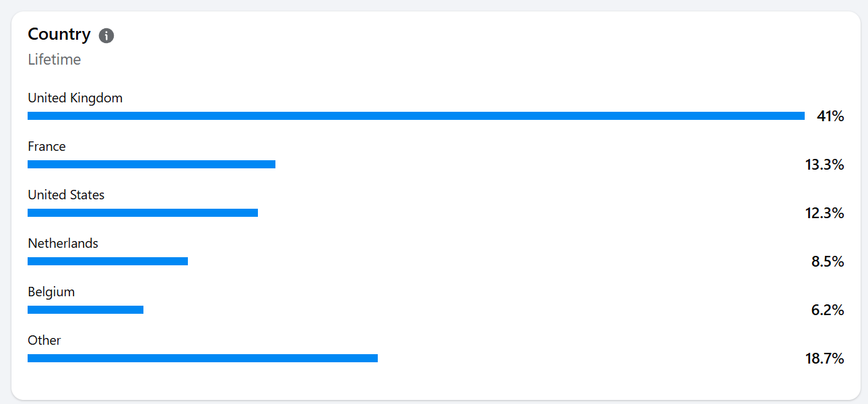This screenshot has width=868, height=404.
Task: Click the Netherlands label
Action: tap(63, 243)
